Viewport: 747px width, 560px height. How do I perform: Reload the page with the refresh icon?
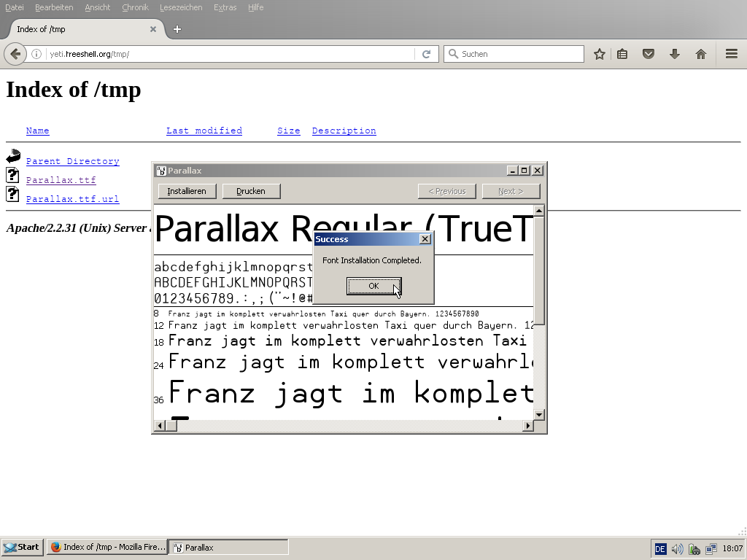426,54
